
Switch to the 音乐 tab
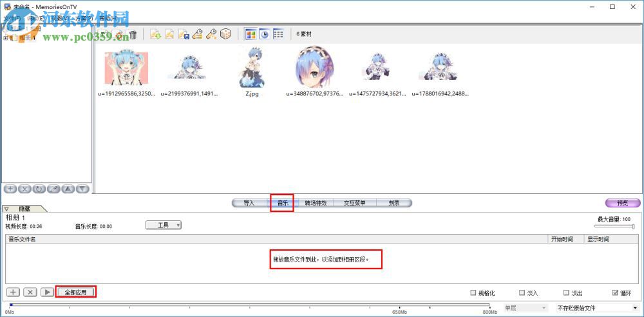click(282, 203)
